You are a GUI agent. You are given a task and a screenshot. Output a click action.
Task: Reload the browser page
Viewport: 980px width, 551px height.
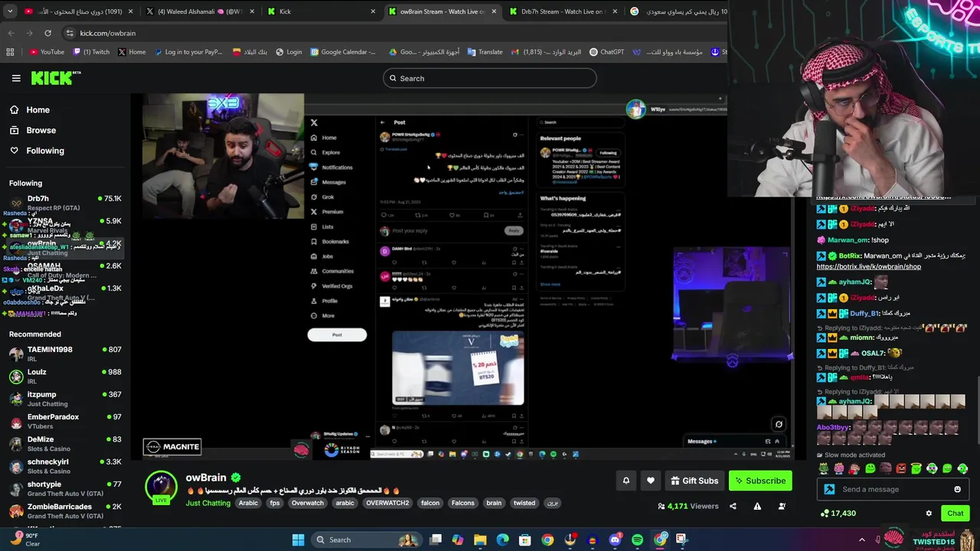coord(47,33)
